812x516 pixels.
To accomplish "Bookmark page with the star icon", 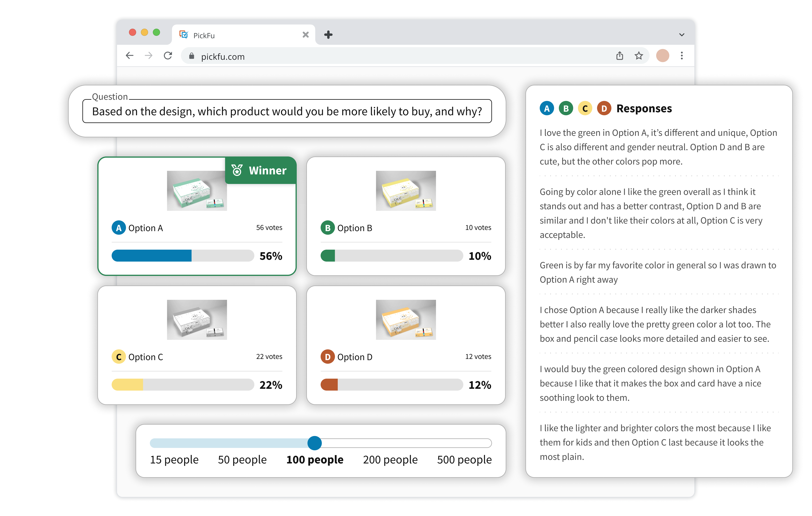I will 639,56.
